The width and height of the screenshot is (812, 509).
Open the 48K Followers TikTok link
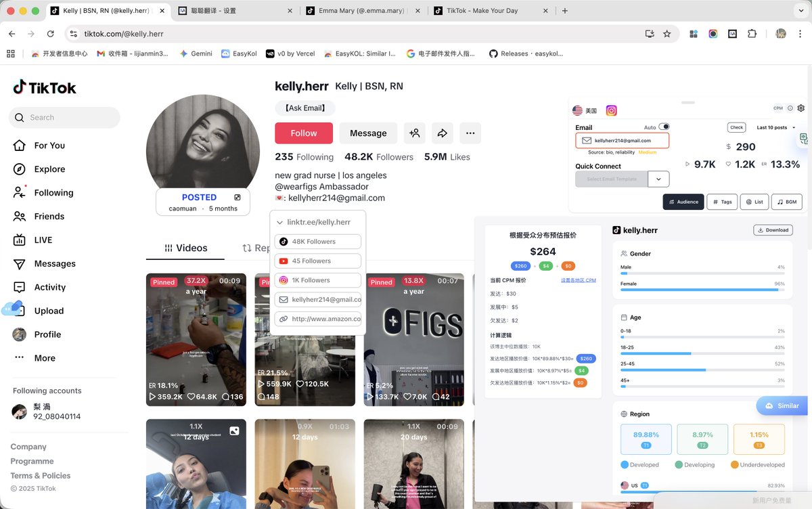pos(318,242)
